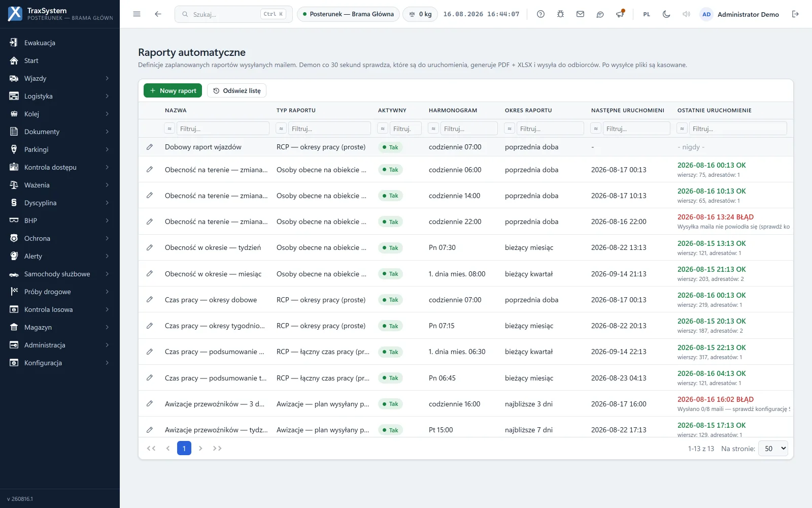
Task: Expand Kontrola dostępu sidebar menu
Action: point(60,167)
